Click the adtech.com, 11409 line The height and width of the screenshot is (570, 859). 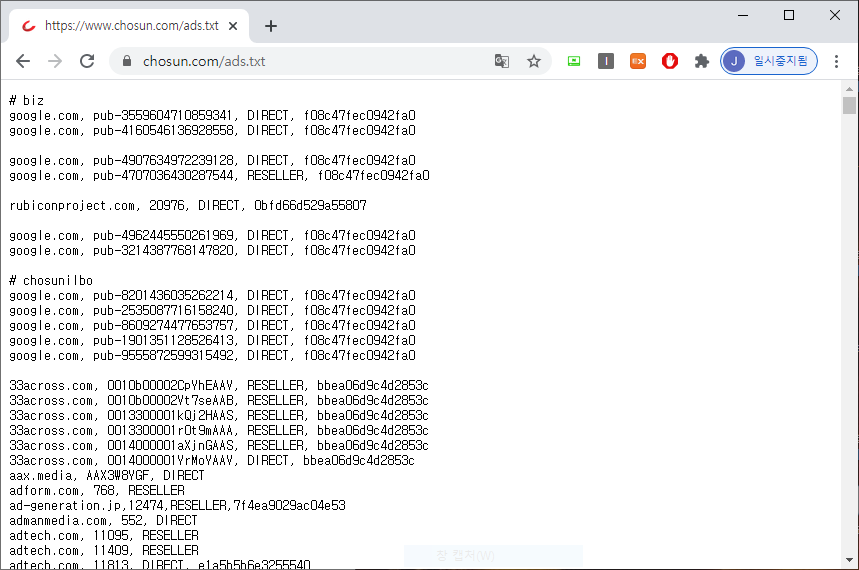coord(104,550)
